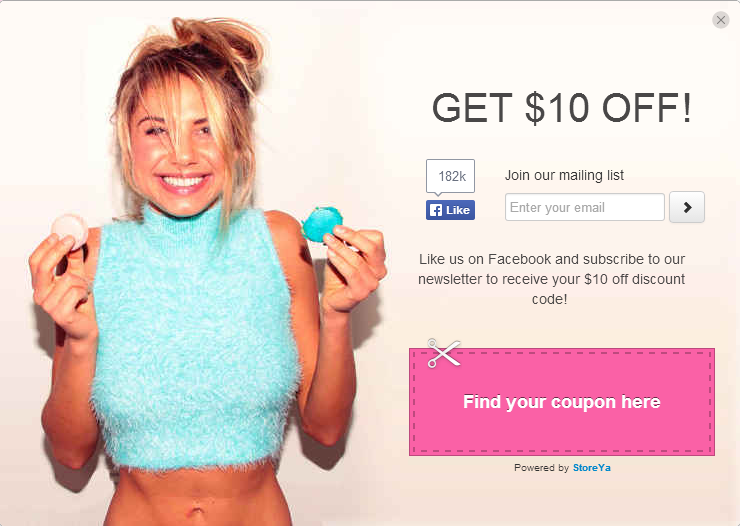Click the Like us on Facebook description text
The height and width of the screenshot is (526, 740).
551,279
